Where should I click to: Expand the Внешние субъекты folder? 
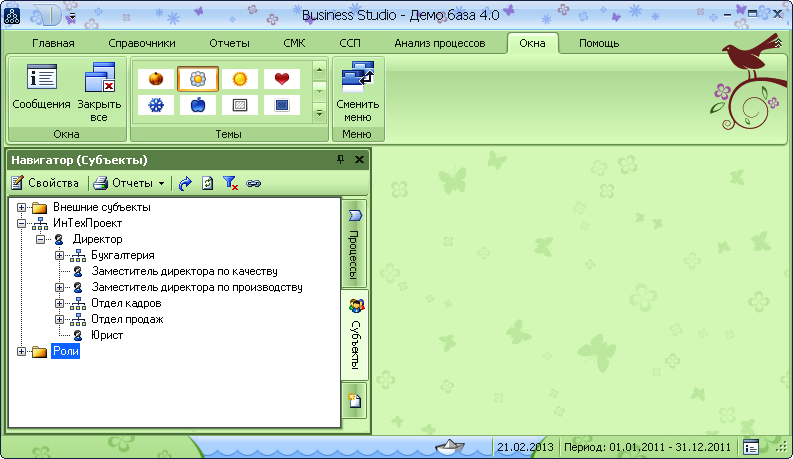(x=21, y=207)
